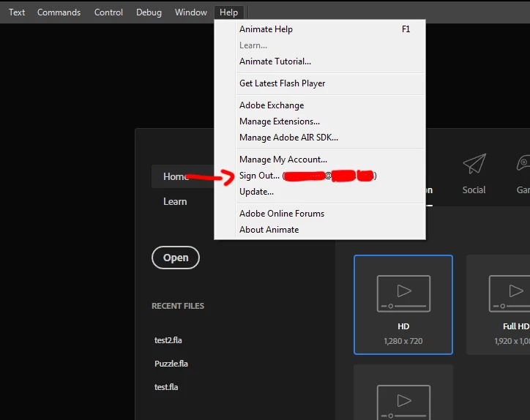
Task: Switch to the Learn section
Action: pyautogui.click(x=175, y=202)
